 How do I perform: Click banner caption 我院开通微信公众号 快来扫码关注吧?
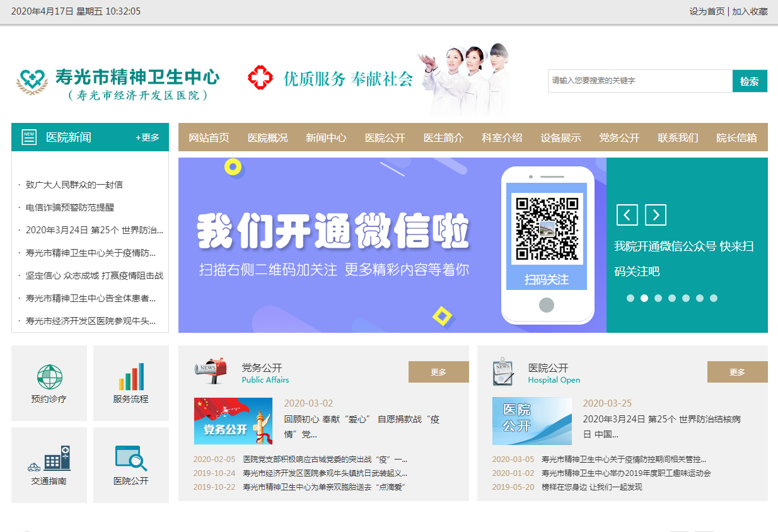click(684, 259)
